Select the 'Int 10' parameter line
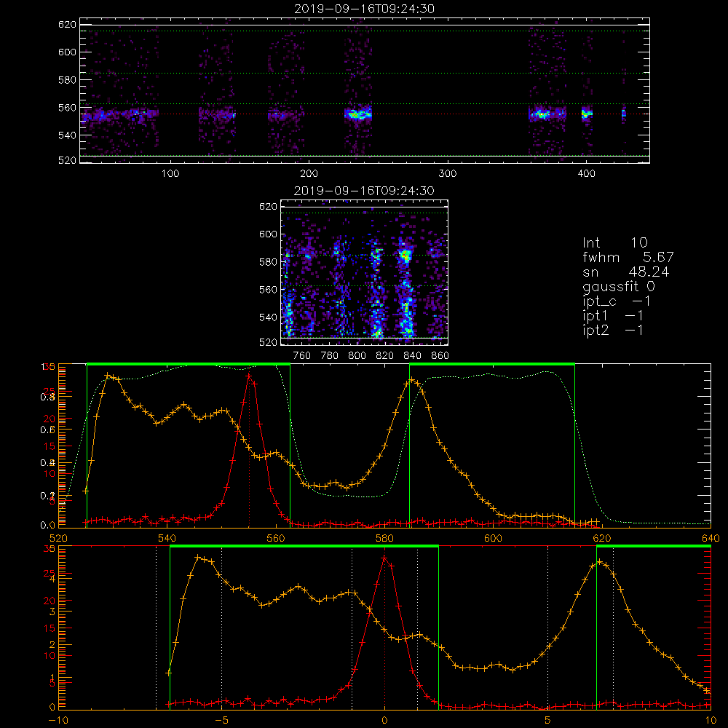 tap(615, 243)
